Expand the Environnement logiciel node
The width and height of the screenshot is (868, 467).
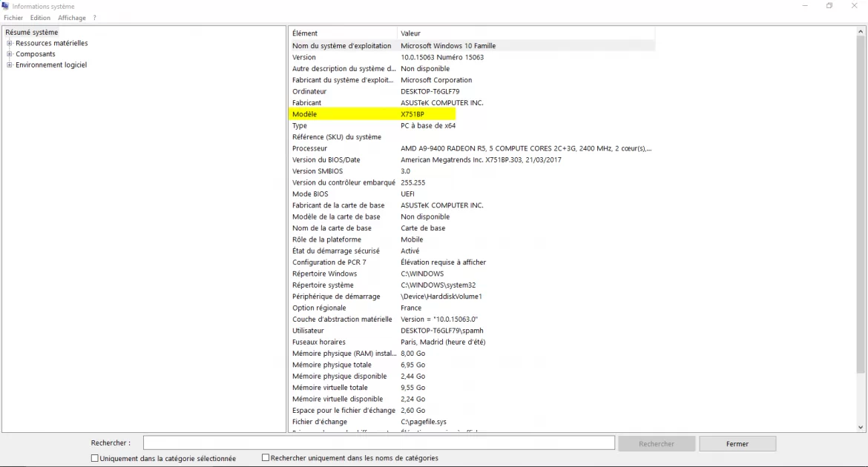point(8,64)
